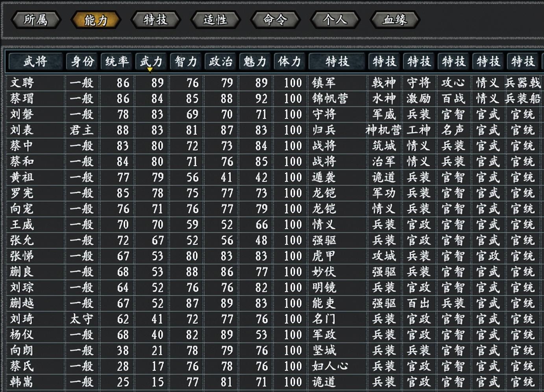Open the 个人 tab
Screen dimensions: 544x392
click(335, 20)
